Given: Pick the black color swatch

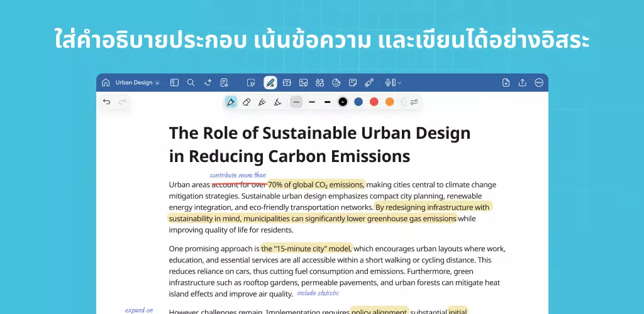Looking at the screenshot, I should 343,102.
